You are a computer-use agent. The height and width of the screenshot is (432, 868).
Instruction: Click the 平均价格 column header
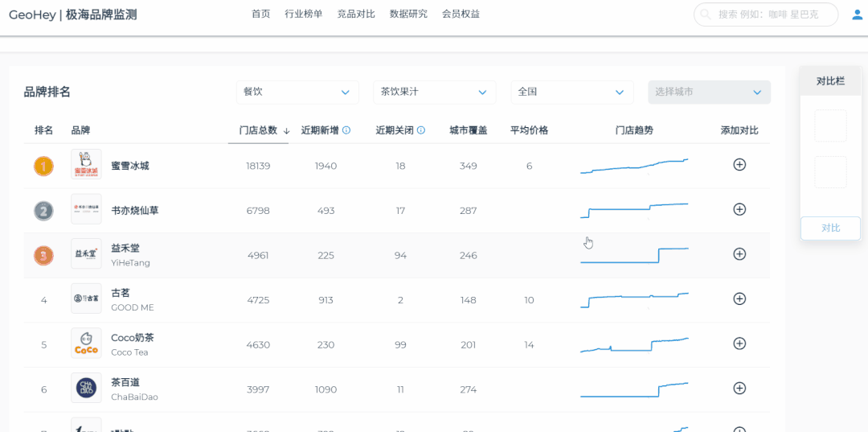pyautogui.click(x=529, y=130)
